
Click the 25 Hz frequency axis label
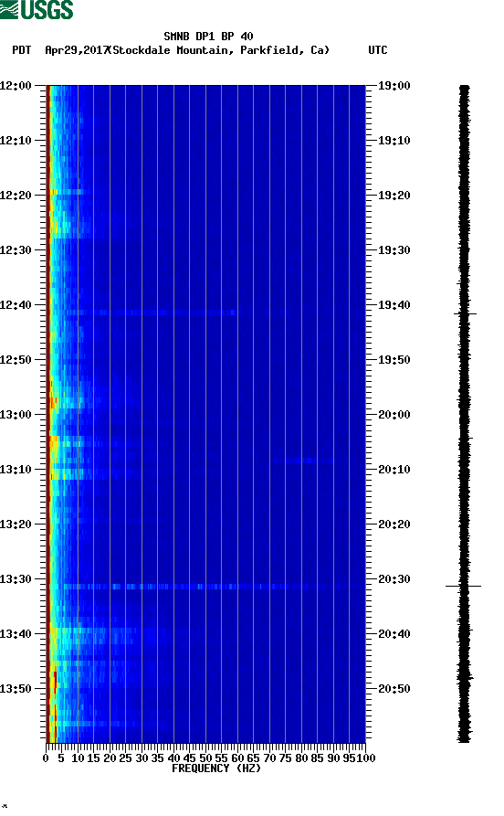(125, 758)
